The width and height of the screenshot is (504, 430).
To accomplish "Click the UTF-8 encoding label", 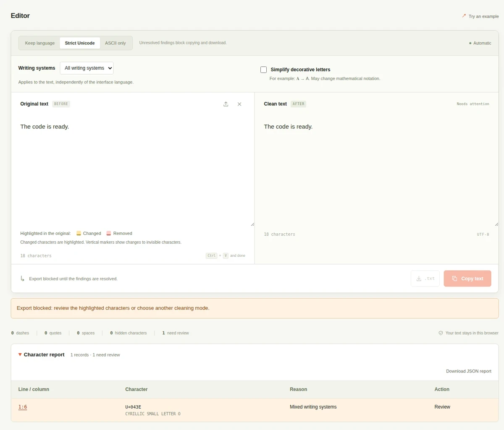I will [x=483, y=235].
